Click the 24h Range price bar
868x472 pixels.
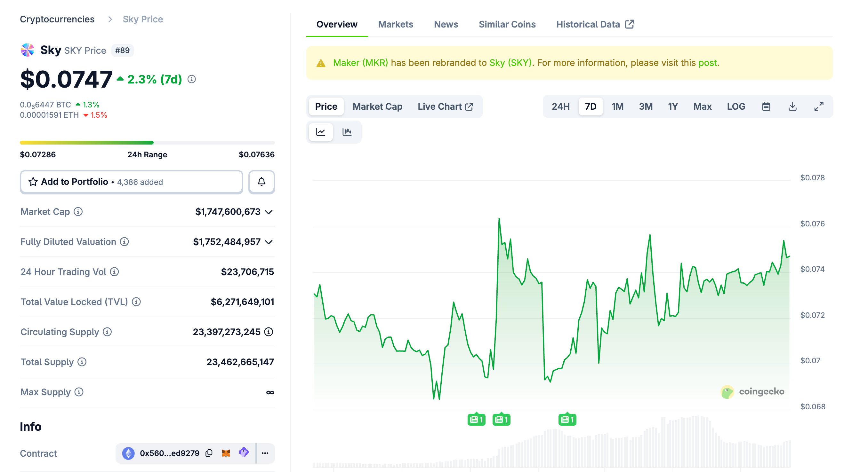147,143
